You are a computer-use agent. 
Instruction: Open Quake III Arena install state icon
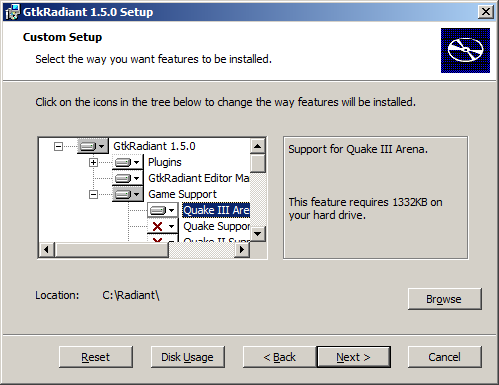coord(163,210)
